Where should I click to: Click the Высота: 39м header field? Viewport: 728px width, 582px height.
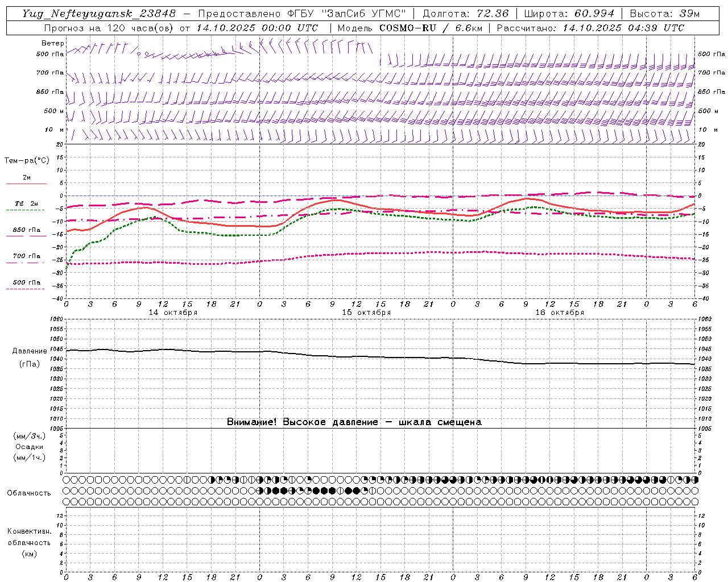click(665, 14)
